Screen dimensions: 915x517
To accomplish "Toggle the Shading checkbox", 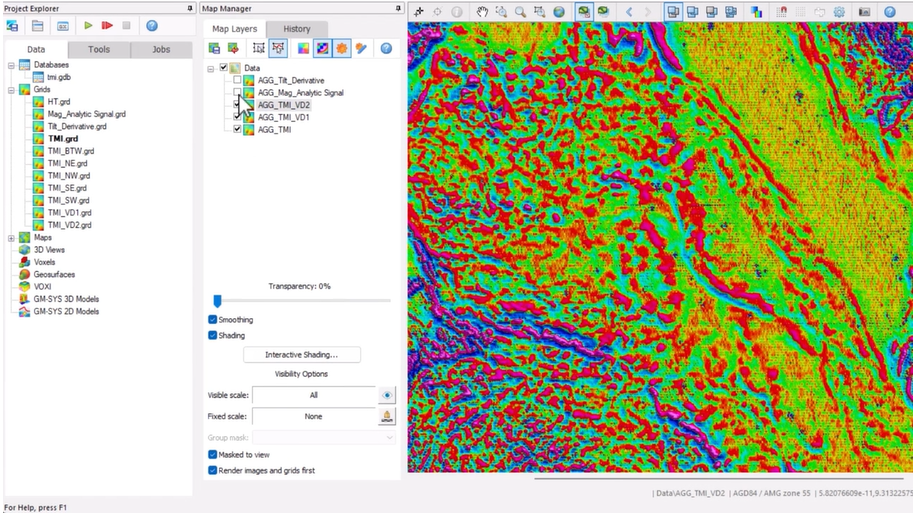I will [212, 336].
